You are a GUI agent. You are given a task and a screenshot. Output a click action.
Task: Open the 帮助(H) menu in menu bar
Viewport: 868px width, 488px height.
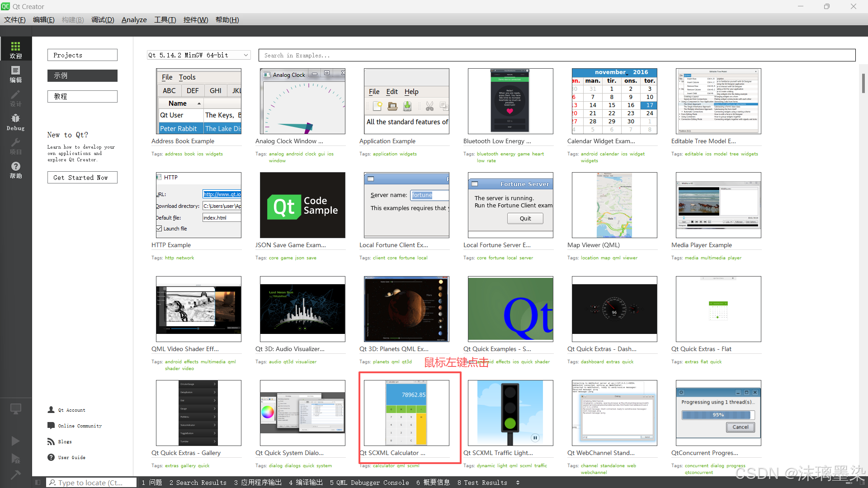[227, 19]
